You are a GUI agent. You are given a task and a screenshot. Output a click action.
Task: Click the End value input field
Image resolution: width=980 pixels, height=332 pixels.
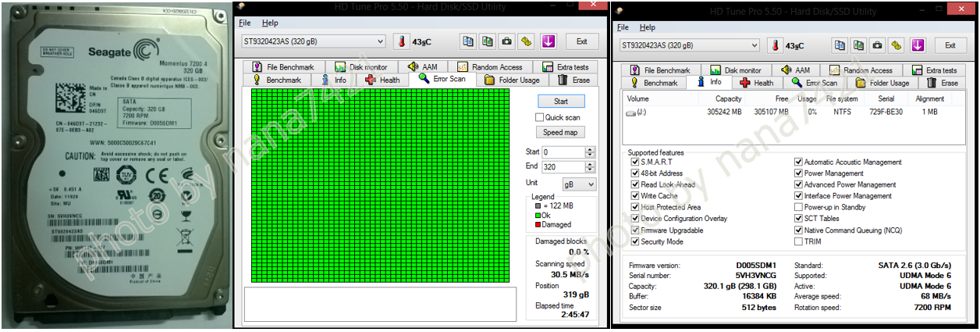pos(563,167)
